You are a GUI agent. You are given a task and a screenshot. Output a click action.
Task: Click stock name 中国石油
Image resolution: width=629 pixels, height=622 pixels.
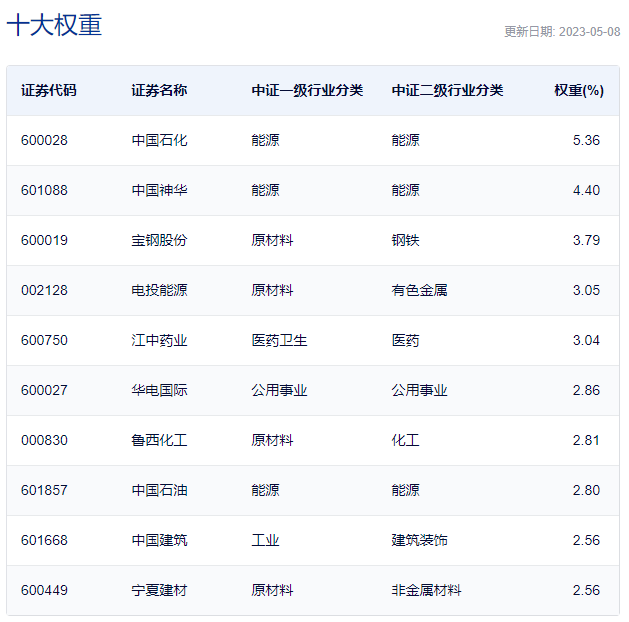tap(159, 490)
